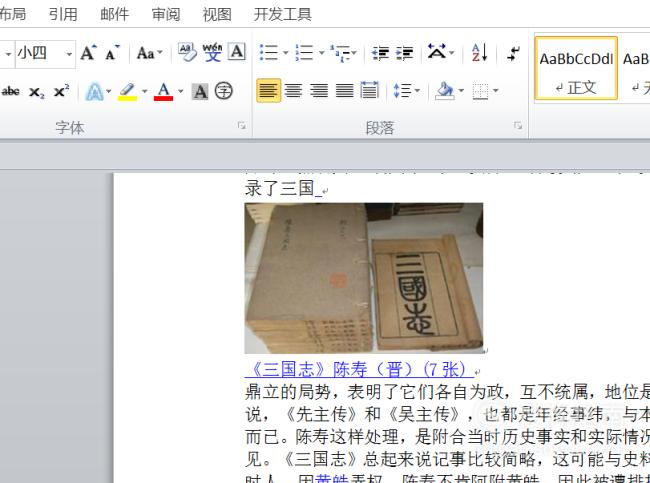This screenshot has width=650, height=483.
Task: Toggle Align Right paragraph alignment
Action: click(x=319, y=90)
